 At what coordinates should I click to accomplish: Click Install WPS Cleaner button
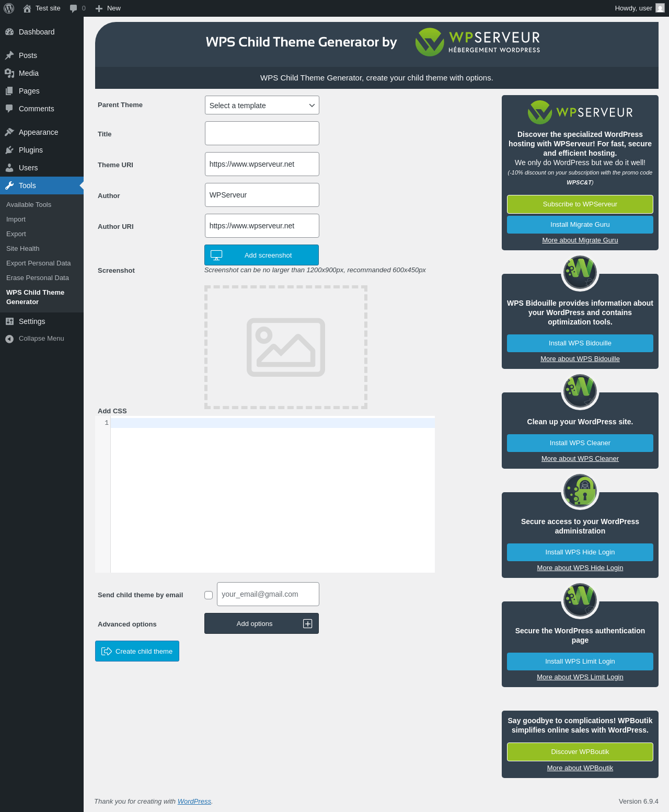click(x=580, y=443)
